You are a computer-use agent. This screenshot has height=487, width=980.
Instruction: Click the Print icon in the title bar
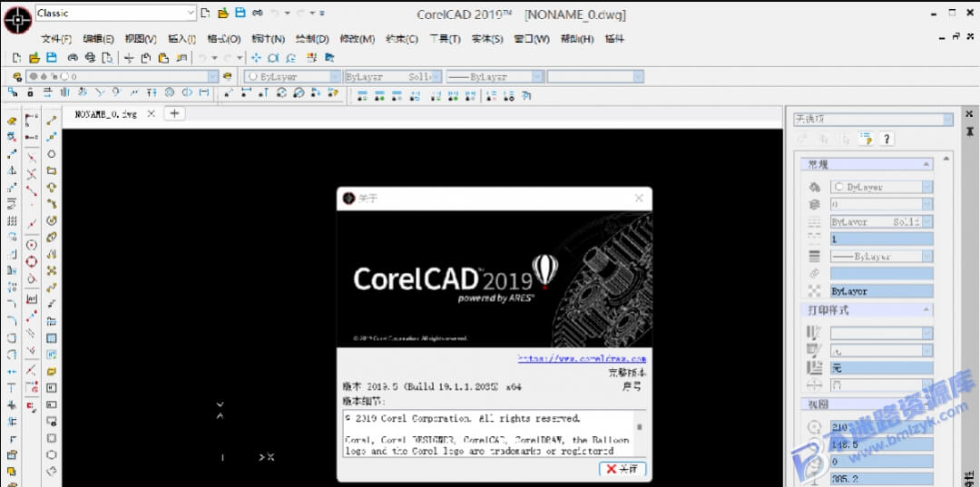(258, 13)
